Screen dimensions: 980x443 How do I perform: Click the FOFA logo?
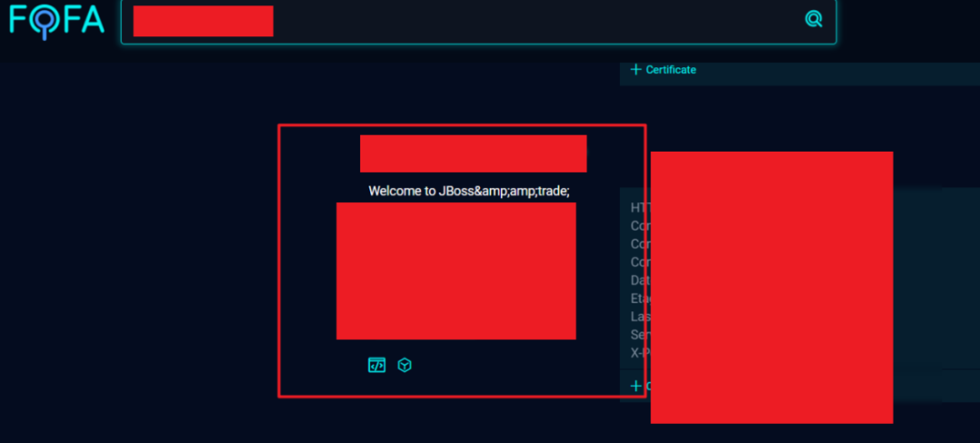click(56, 21)
